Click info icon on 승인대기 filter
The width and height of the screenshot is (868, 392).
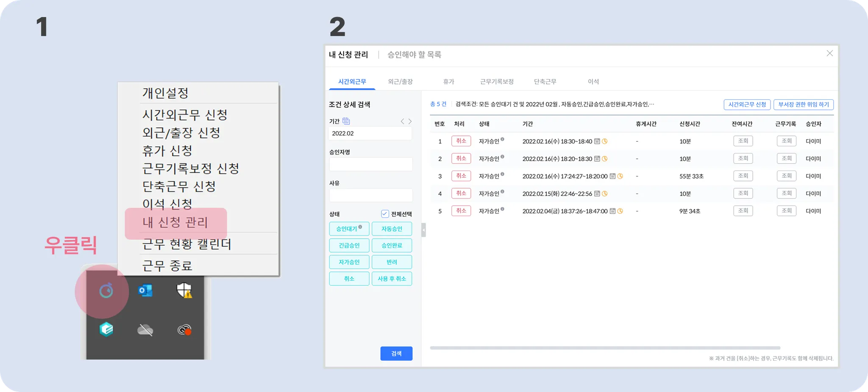click(360, 227)
